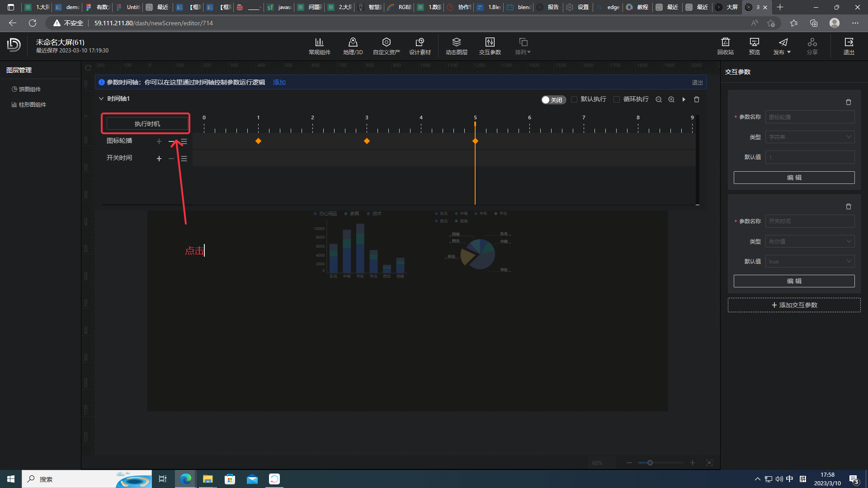Zoom out the timeline
Screen dimensions: 868x488
pyautogui.click(x=659, y=99)
